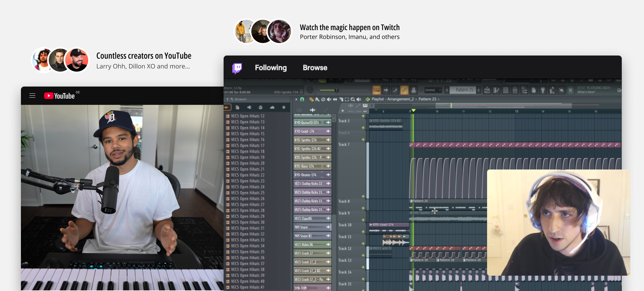Click the browser cloud icon tab
The height and width of the screenshot is (291, 644).
click(x=272, y=107)
